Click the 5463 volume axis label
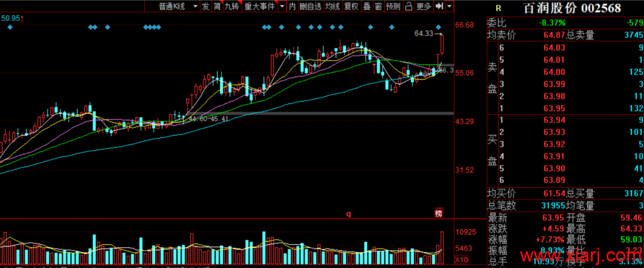The width and height of the screenshot is (644, 268). tap(463, 249)
